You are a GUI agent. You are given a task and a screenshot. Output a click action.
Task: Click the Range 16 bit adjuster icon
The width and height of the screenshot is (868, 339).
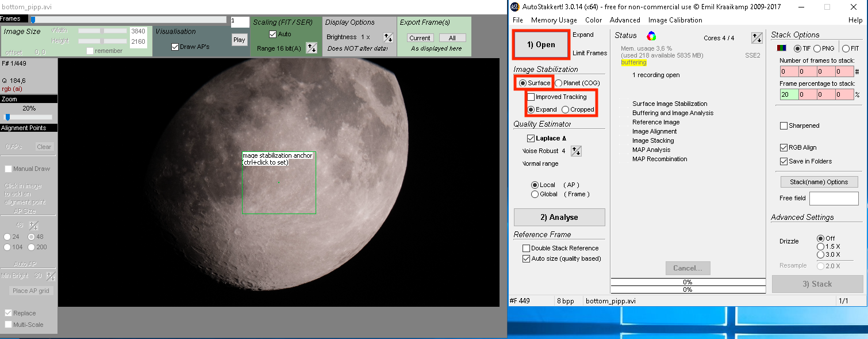[x=311, y=48]
